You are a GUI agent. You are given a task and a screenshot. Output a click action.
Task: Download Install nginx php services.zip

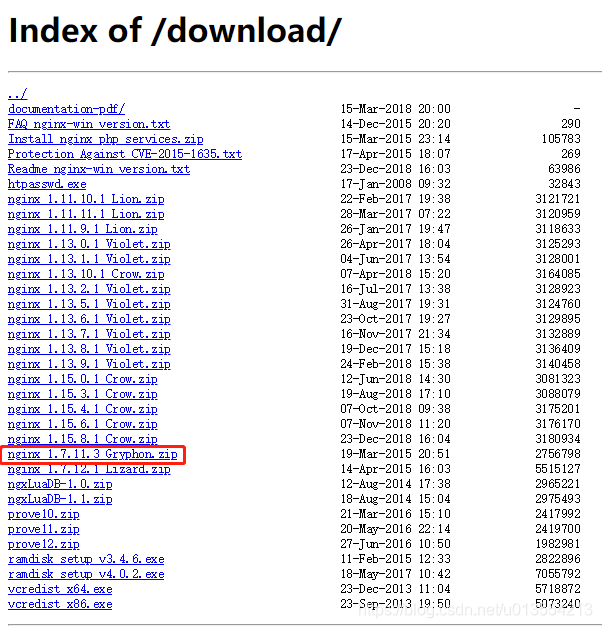click(x=106, y=139)
